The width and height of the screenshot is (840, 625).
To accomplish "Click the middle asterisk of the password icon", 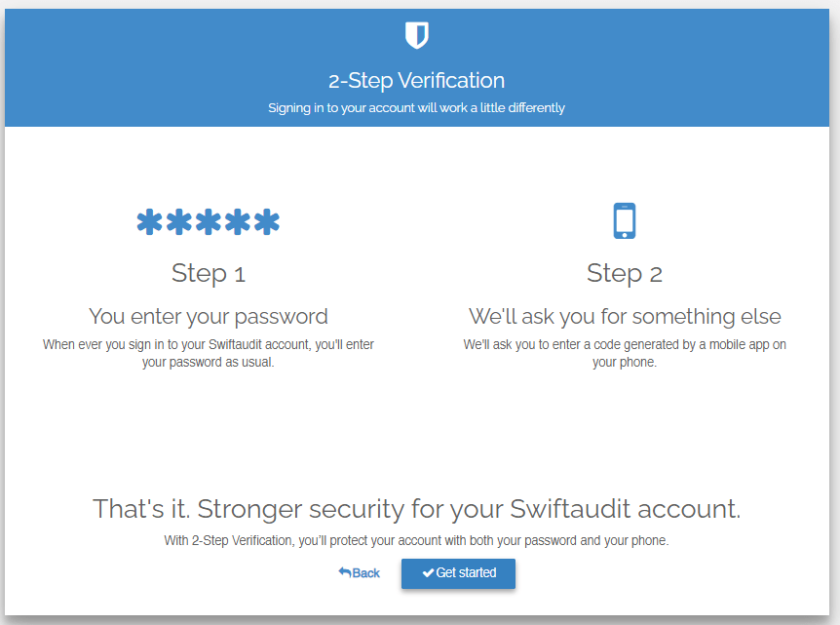I will [x=209, y=222].
